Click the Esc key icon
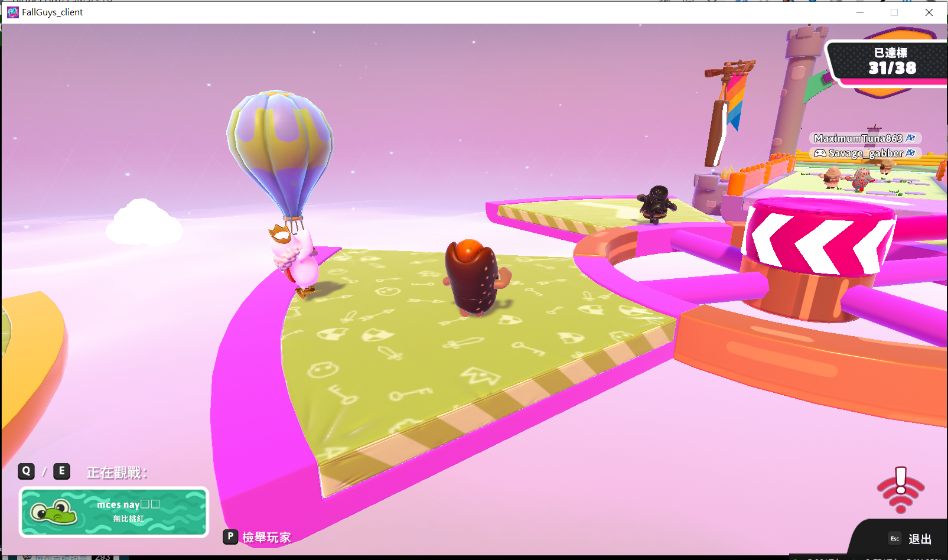948x560 pixels. tap(895, 538)
